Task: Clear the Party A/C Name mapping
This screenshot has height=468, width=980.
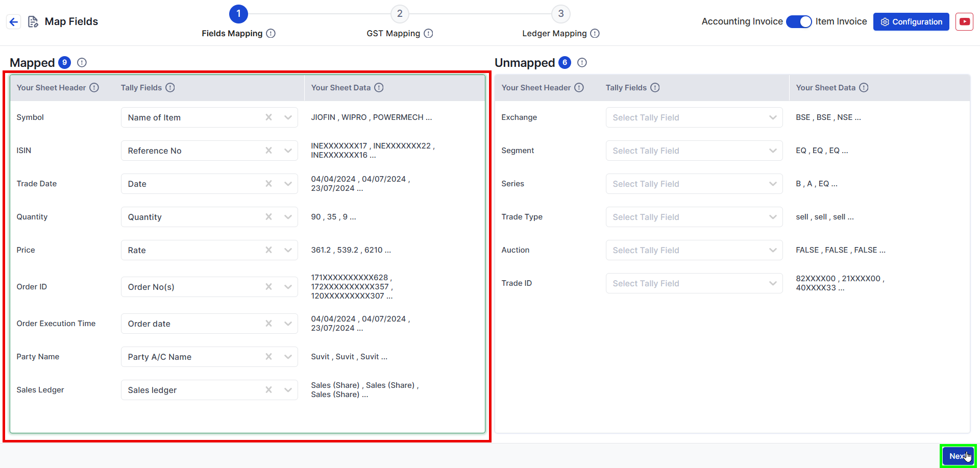Action: point(268,357)
